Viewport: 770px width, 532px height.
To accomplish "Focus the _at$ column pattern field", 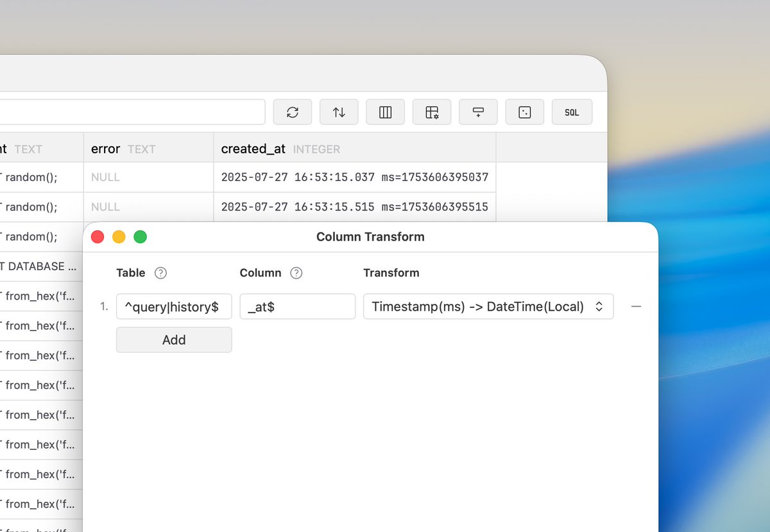I will (297, 307).
